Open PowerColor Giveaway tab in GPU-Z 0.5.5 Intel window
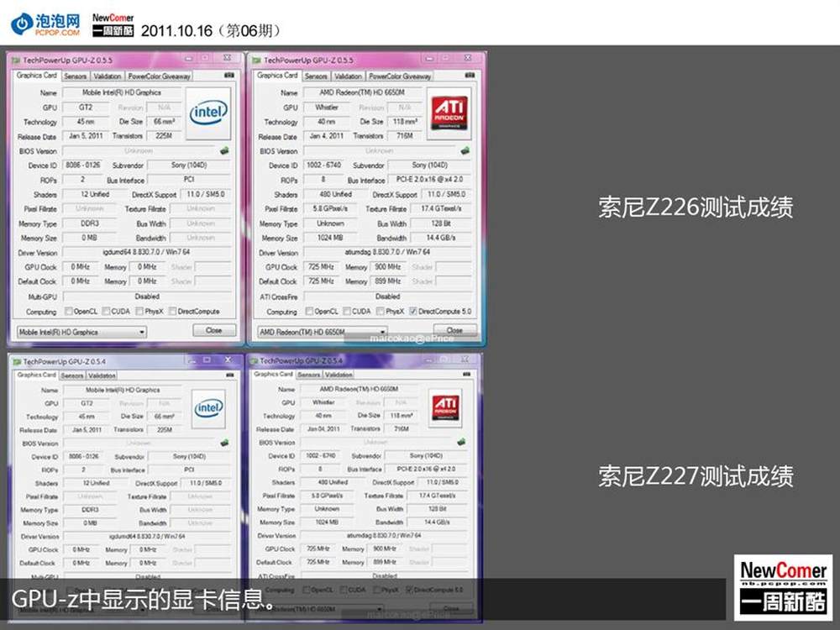Viewport: 840px width, 630px height. (159, 76)
